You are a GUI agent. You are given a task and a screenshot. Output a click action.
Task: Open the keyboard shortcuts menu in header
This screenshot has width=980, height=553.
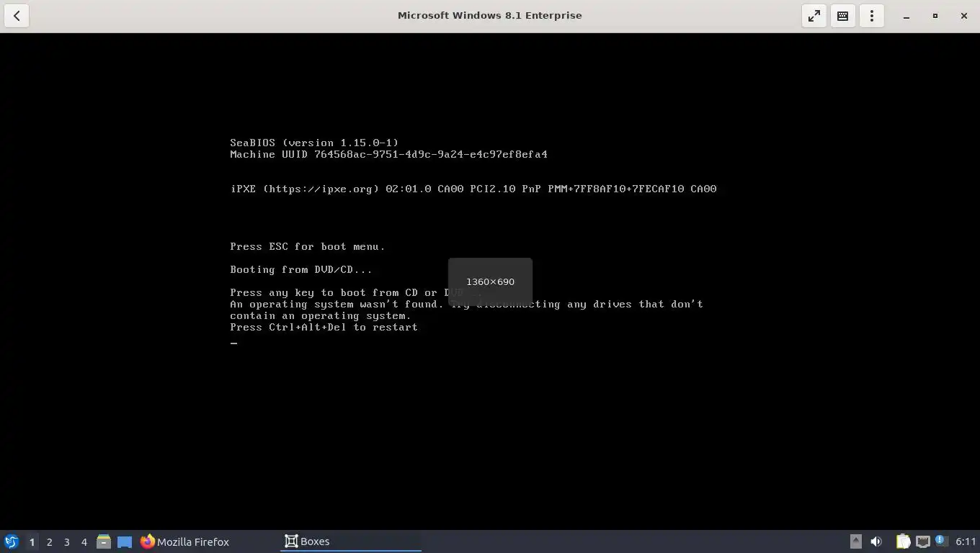[x=842, y=15]
